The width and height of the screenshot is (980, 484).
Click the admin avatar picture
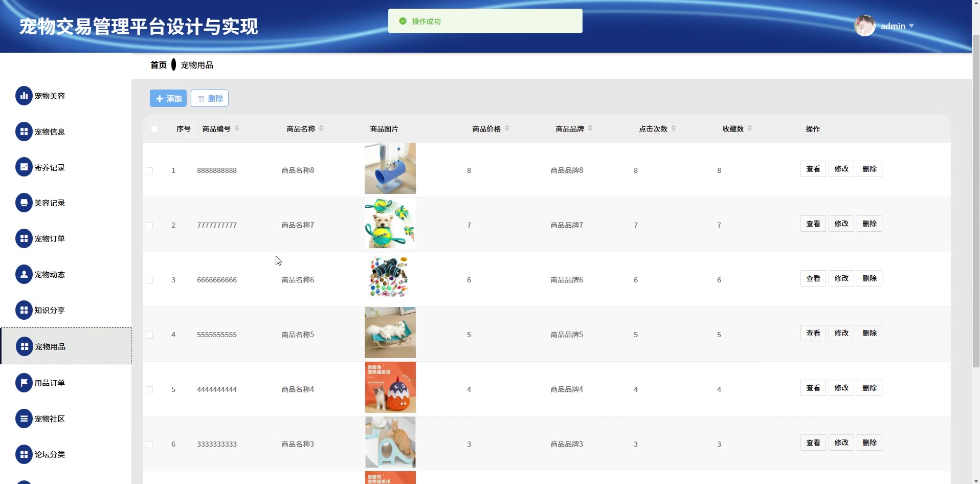coord(865,26)
